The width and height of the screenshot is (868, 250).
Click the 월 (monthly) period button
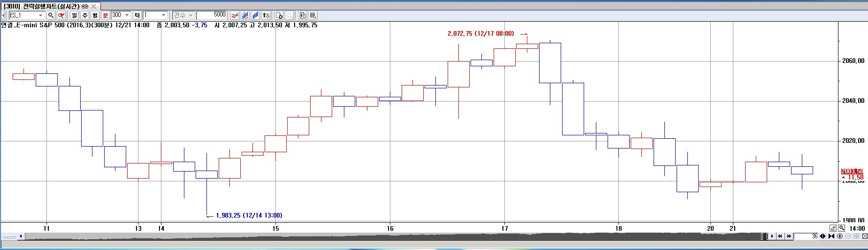pyautogui.click(x=95, y=15)
